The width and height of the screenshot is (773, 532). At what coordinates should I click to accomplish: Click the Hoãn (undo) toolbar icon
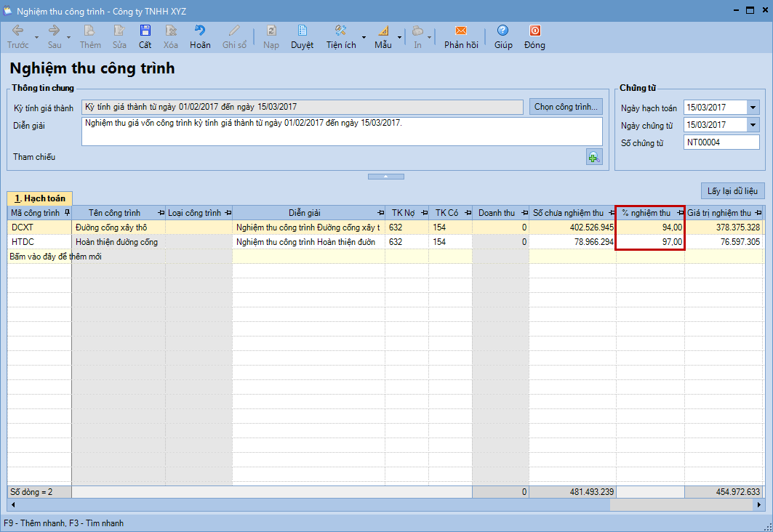200,36
